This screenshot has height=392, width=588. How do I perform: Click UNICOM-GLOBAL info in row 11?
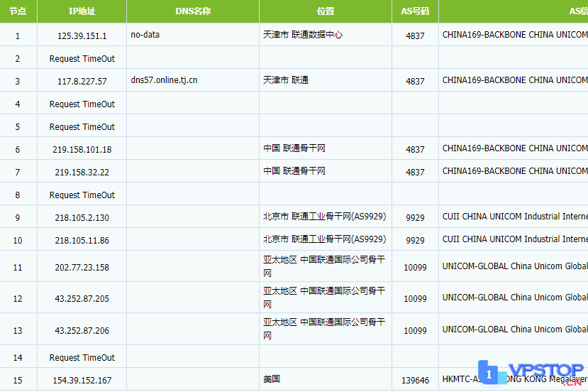(515, 266)
